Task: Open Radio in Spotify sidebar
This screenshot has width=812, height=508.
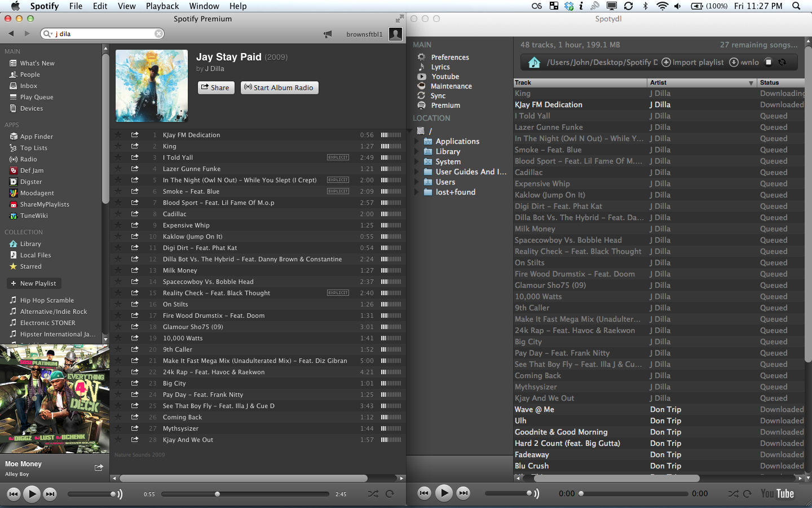Action: [28, 159]
